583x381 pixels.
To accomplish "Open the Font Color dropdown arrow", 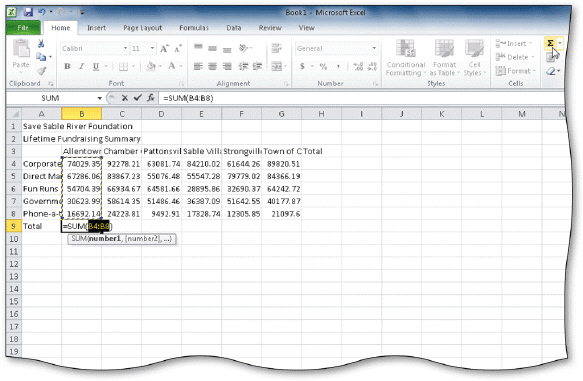I will [181, 67].
